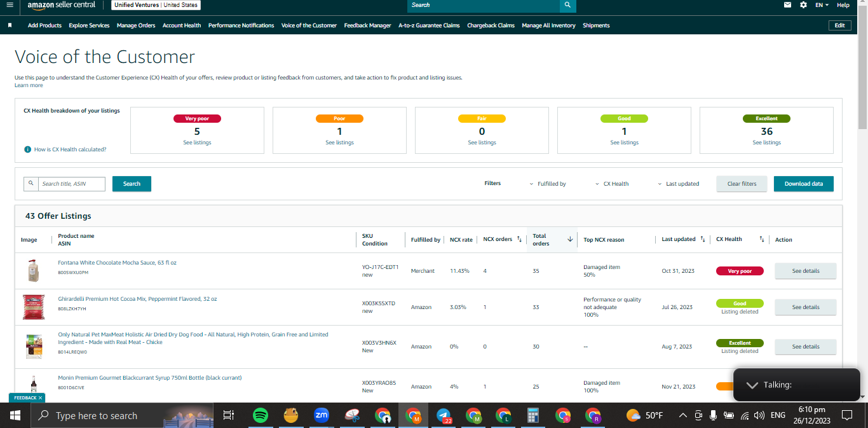Image resolution: width=868 pixels, height=428 pixels.
Task: Open Chargeback Claims
Action: pos(491,25)
